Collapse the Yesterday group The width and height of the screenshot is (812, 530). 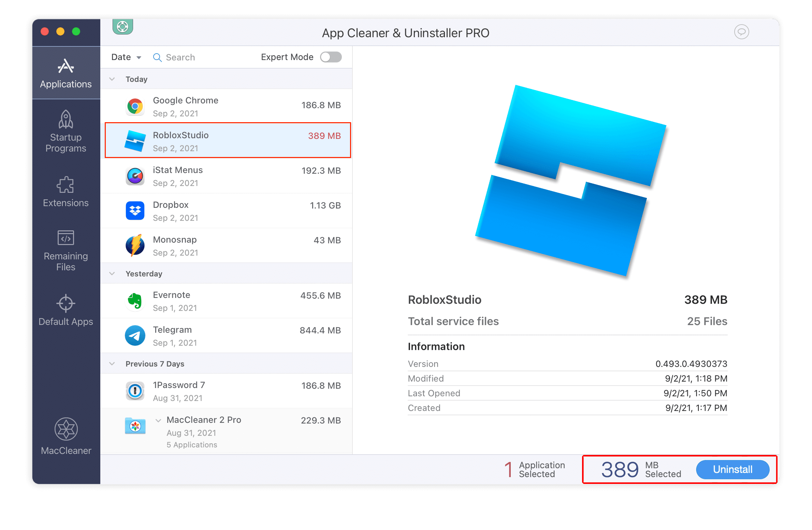(112, 274)
